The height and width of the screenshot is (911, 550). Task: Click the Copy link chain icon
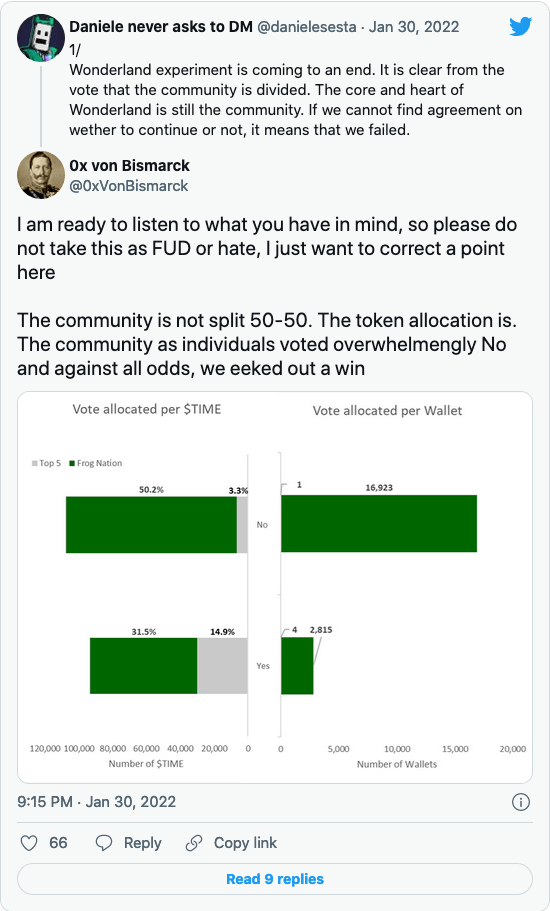coord(194,843)
